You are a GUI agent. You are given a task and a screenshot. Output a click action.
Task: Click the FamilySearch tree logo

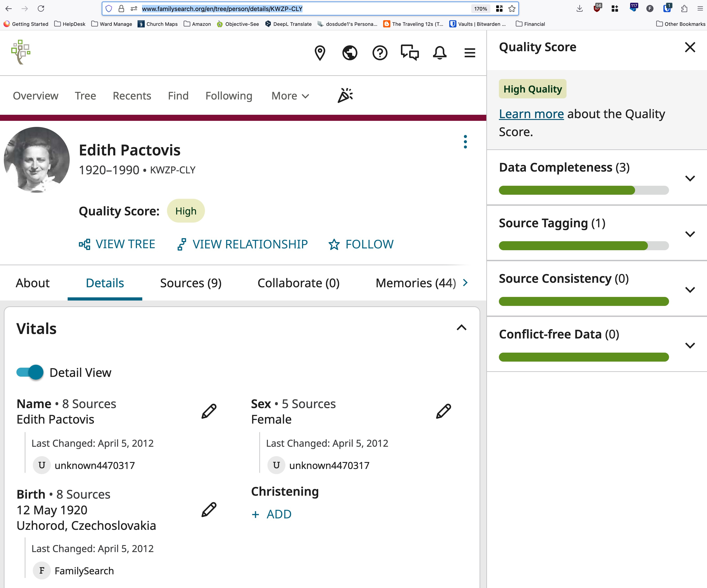click(21, 52)
